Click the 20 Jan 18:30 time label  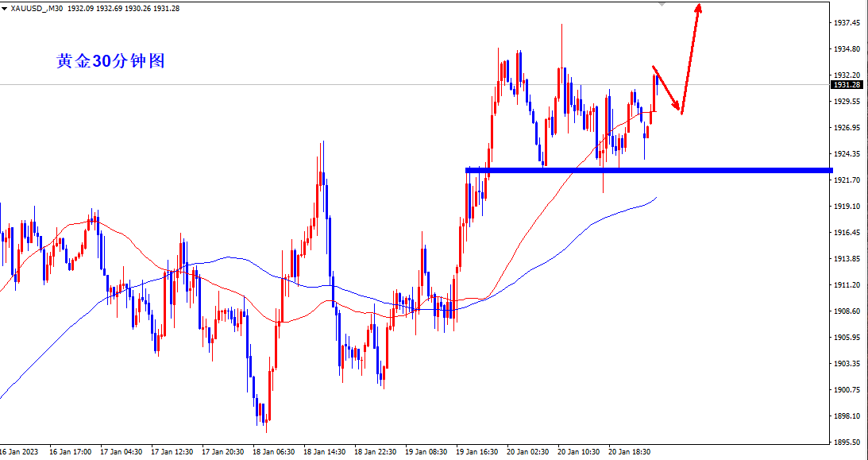631,452
